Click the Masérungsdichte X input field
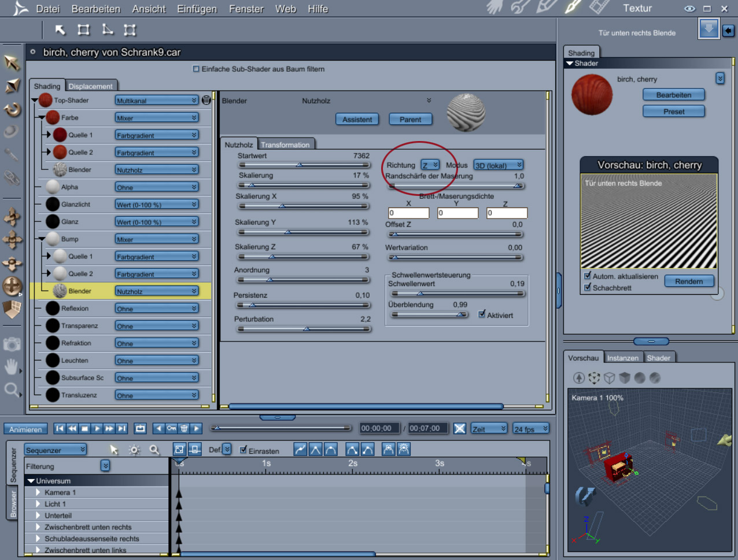This screenshot has width=738, height=560. (409, 213)
